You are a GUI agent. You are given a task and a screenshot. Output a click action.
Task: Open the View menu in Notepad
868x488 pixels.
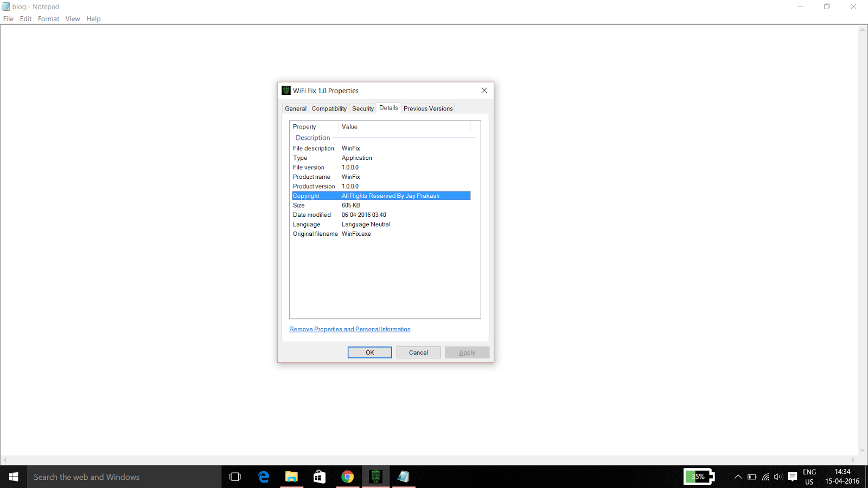[73, 19]
